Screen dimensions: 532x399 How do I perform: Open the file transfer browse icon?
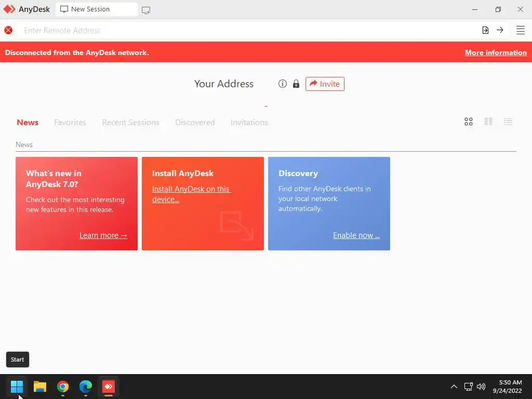click(485, 30)
